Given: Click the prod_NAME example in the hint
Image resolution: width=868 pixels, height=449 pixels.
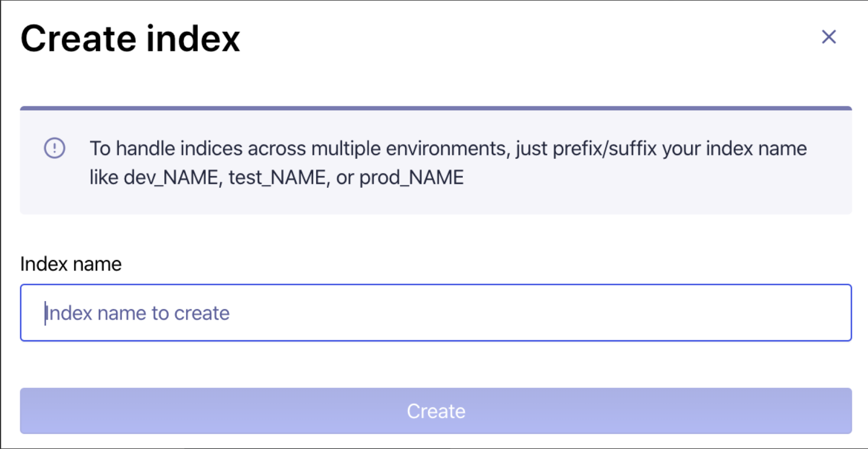Looking at the screenshot, I should (x=411, y=177).
